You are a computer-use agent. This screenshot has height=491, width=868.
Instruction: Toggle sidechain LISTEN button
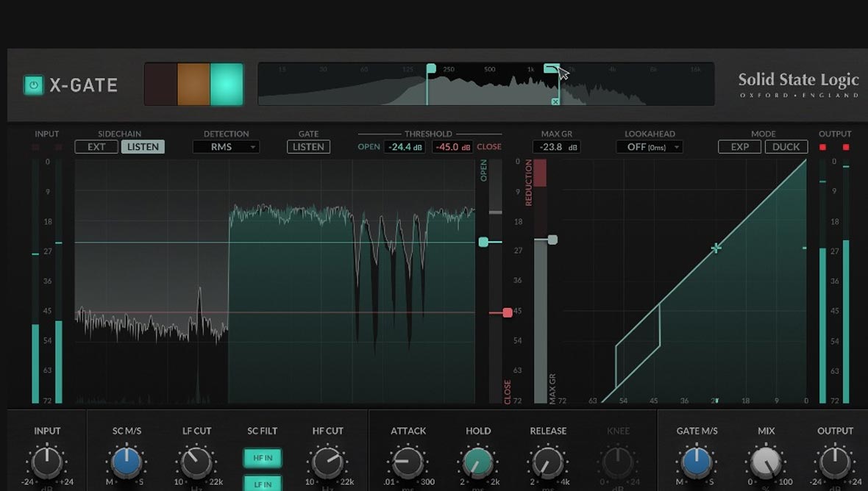click(143, 147)
